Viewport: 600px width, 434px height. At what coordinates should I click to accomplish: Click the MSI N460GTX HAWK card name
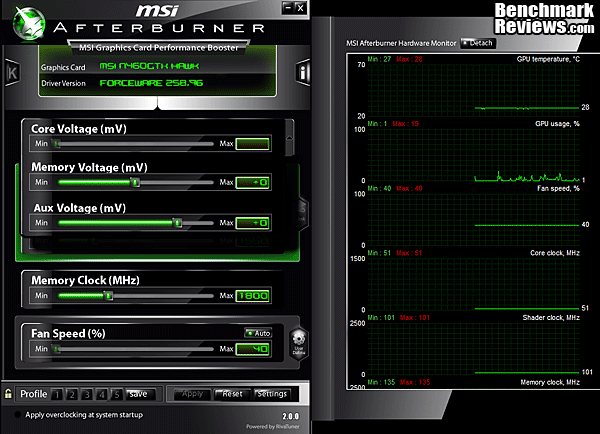[x=149, y=66]
